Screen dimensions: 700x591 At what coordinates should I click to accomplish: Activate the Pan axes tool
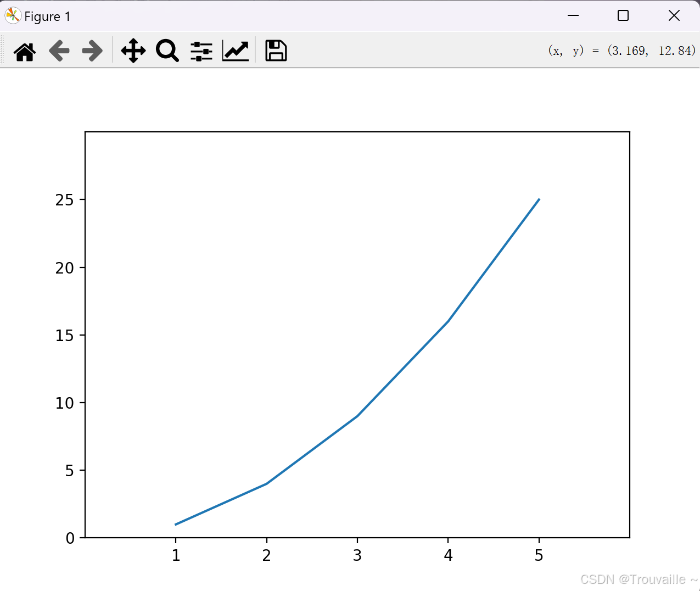tap(133, 51)
